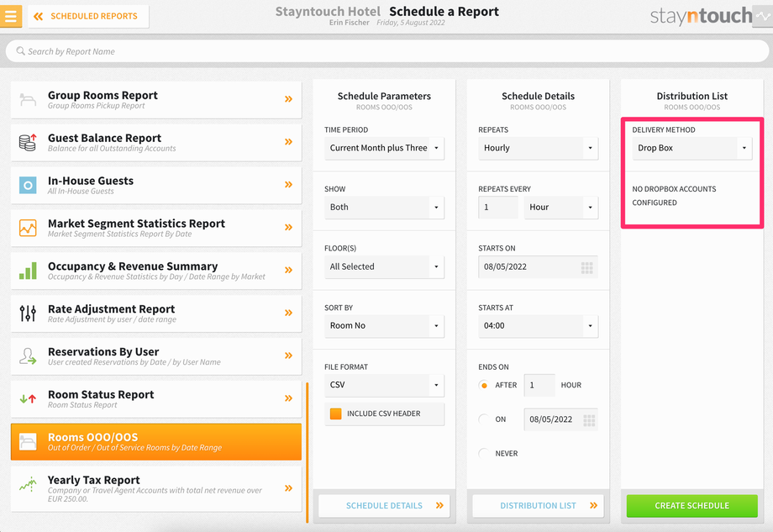Open calendar icon for Ends On date
The image size is (773, 532).
pyautogui.click(x=589, y=420)
